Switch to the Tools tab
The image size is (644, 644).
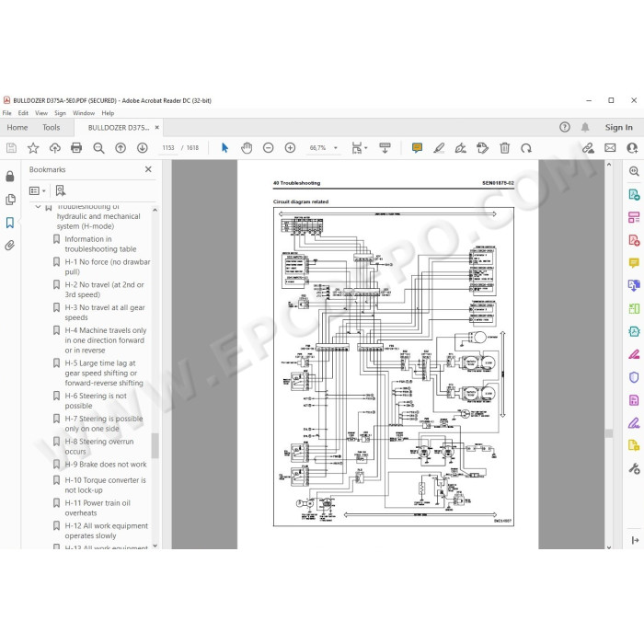coord(51,127)
